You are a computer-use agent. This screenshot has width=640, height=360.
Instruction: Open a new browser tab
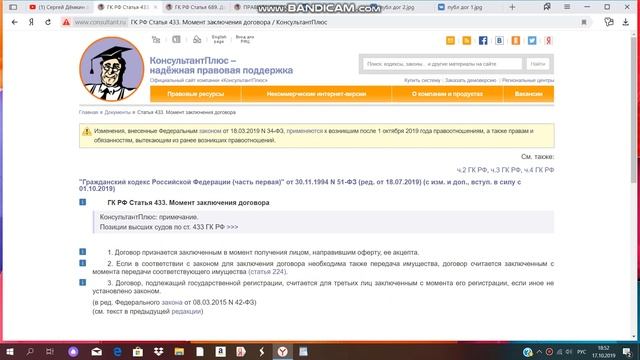point(512,7)
